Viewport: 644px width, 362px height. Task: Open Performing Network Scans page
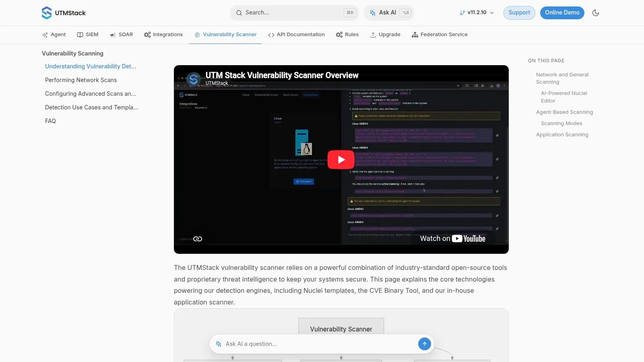click(x=81, y=80)
